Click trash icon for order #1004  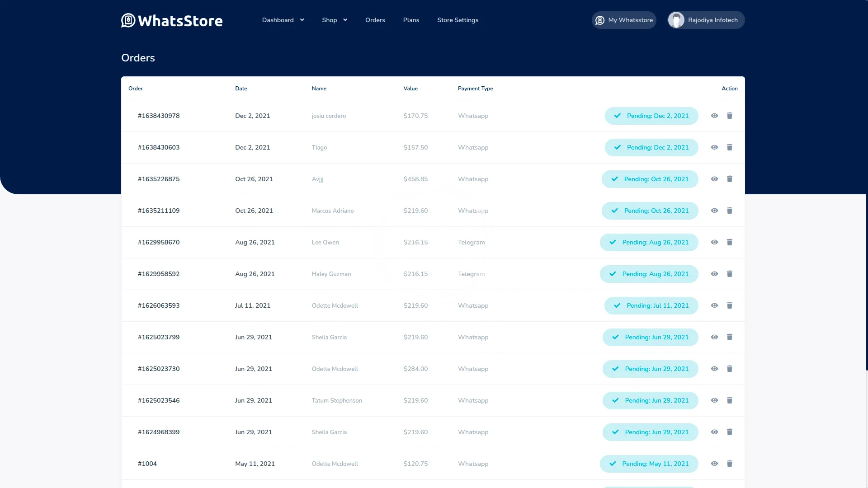tap(729, 464)
